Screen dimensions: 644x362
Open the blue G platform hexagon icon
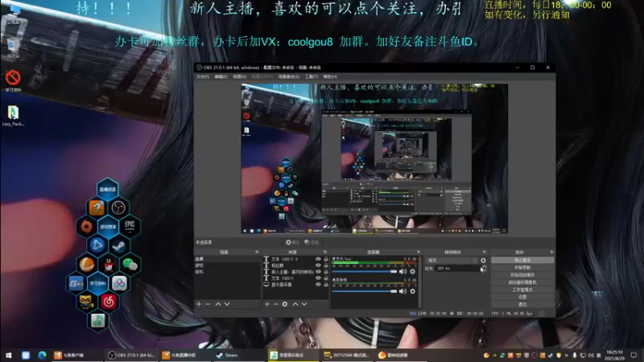tap(76, 283)
